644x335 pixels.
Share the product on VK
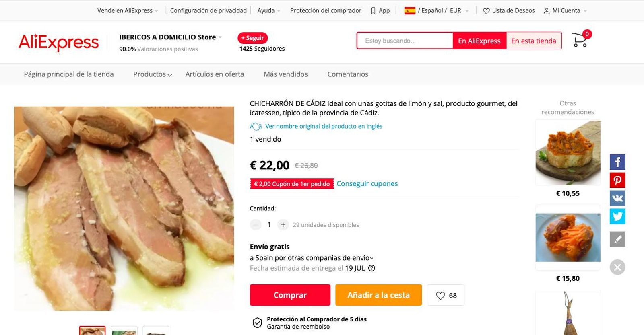point(617,198)
